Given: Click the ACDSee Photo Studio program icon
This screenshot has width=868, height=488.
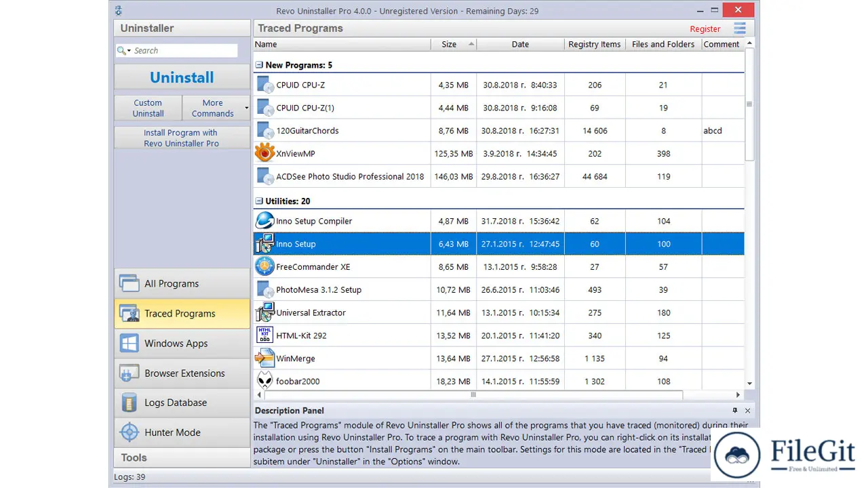Looking at the screenshot, I should coord(264,176).
